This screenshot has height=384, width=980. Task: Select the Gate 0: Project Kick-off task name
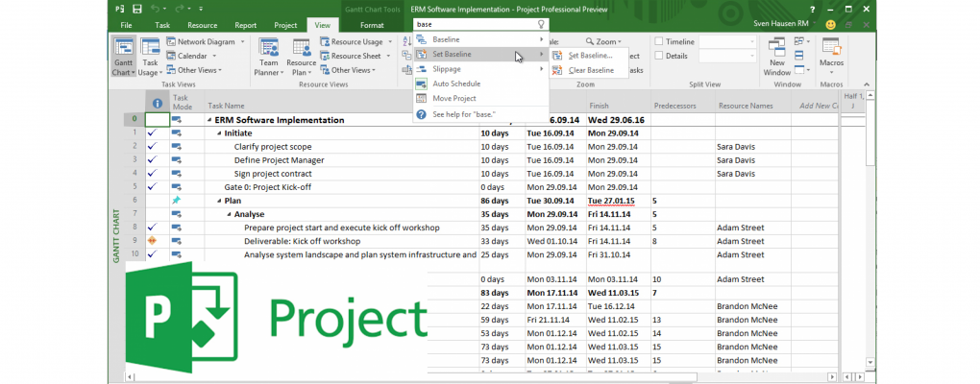pyautogui.click(x=267, y=187)
